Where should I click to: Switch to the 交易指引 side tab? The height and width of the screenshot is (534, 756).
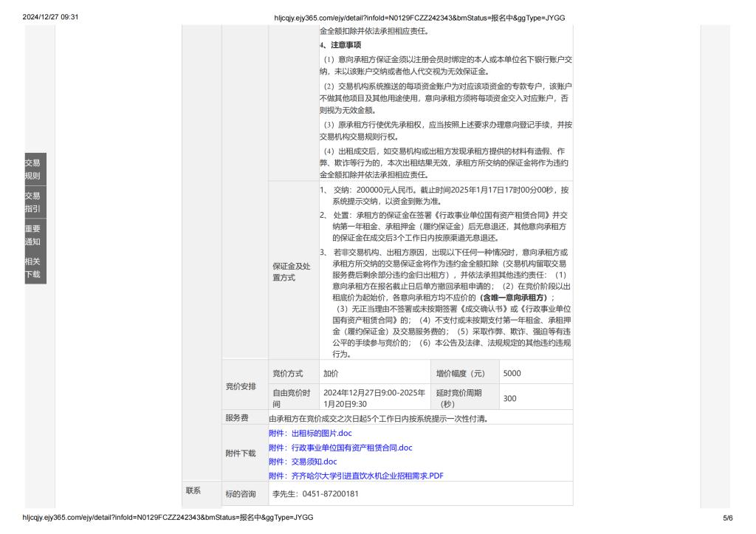32,202
